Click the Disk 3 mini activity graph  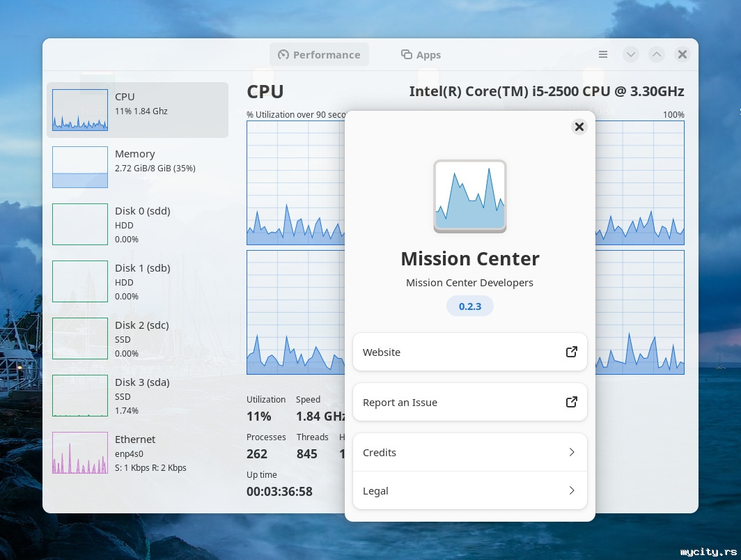tap(80, 396)
